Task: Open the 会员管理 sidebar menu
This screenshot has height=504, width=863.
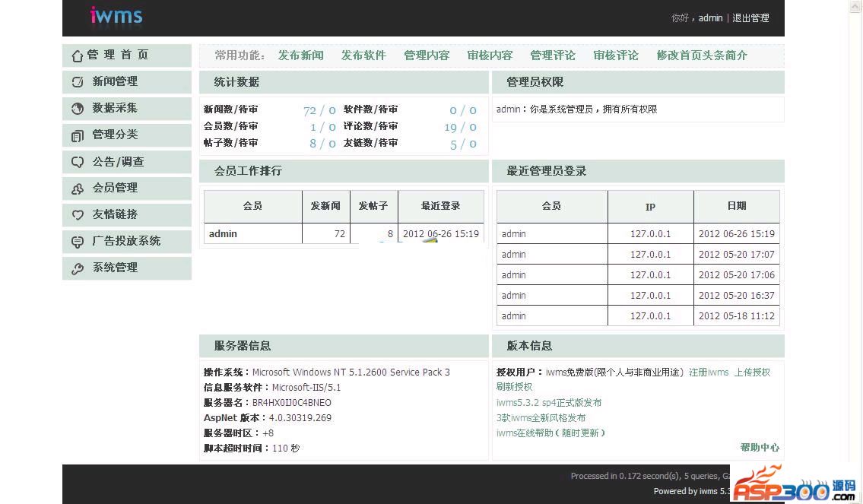Action: (x=127, y=189)
